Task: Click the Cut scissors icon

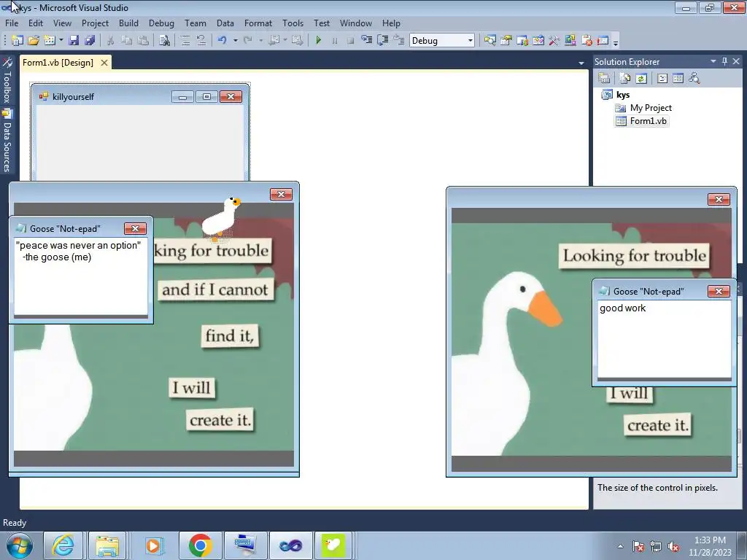Action: [x=111, y=41]
